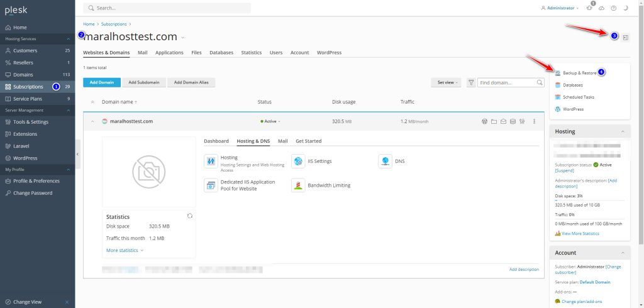The width and height of the screenshot is (644, 308).
Task: Collapse the maralhosttest.com row
Action: [92, 121]
